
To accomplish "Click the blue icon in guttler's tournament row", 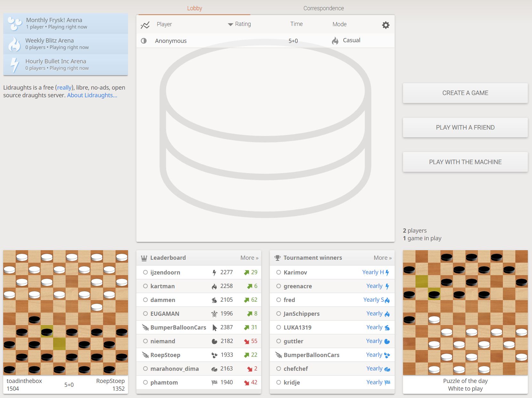I will point(387,341).
